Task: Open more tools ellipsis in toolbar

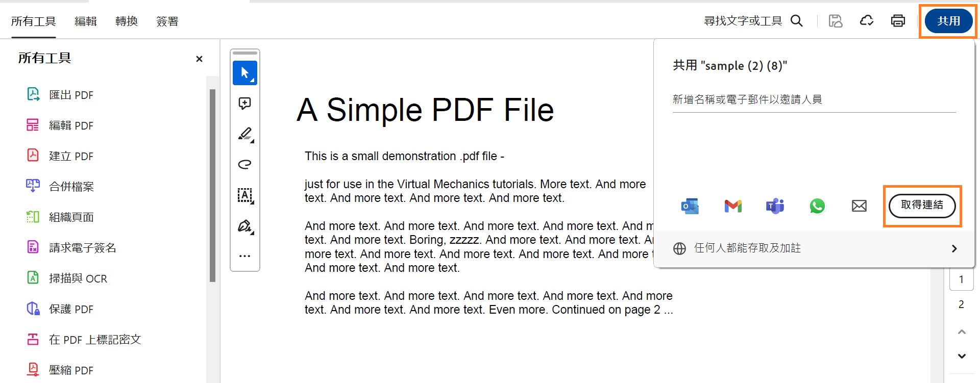Action: (244, 256)
